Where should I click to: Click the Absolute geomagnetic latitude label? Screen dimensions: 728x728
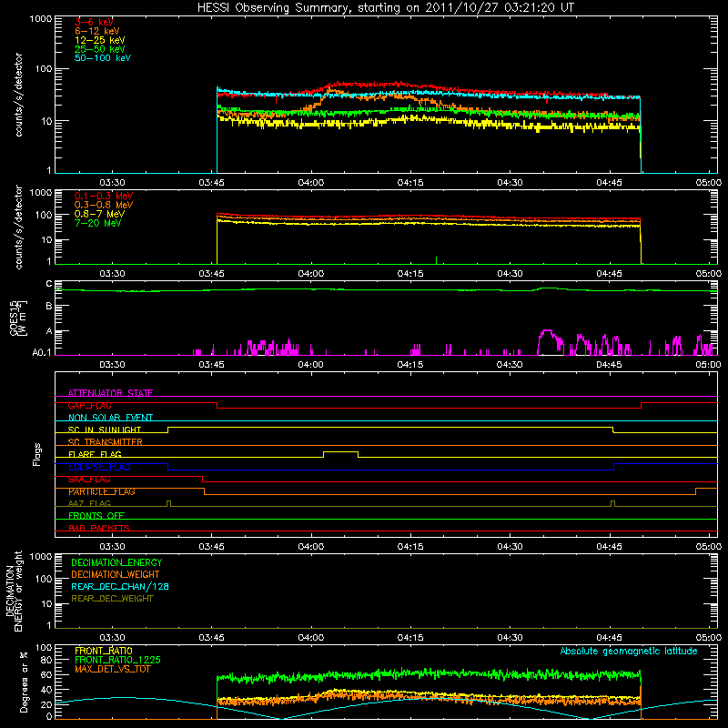pos(629,651)
